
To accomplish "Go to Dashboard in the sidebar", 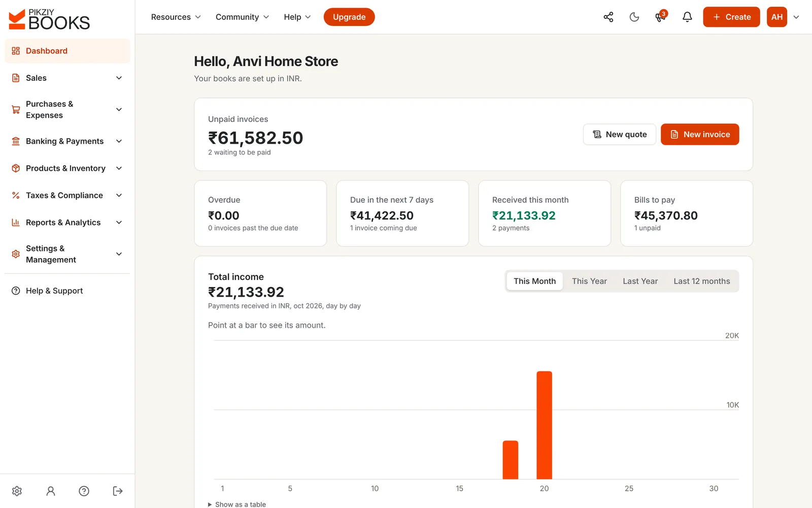I will (x=67, y=51).
